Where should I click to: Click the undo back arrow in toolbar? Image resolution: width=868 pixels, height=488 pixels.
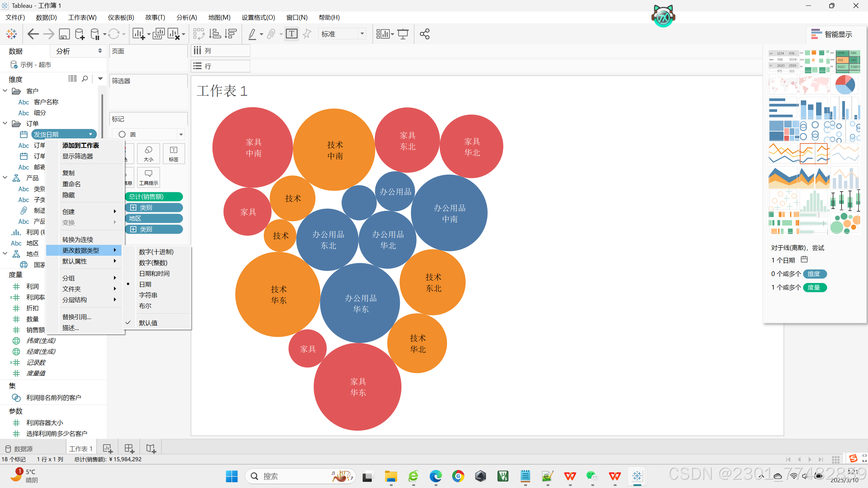coord(33,34)
